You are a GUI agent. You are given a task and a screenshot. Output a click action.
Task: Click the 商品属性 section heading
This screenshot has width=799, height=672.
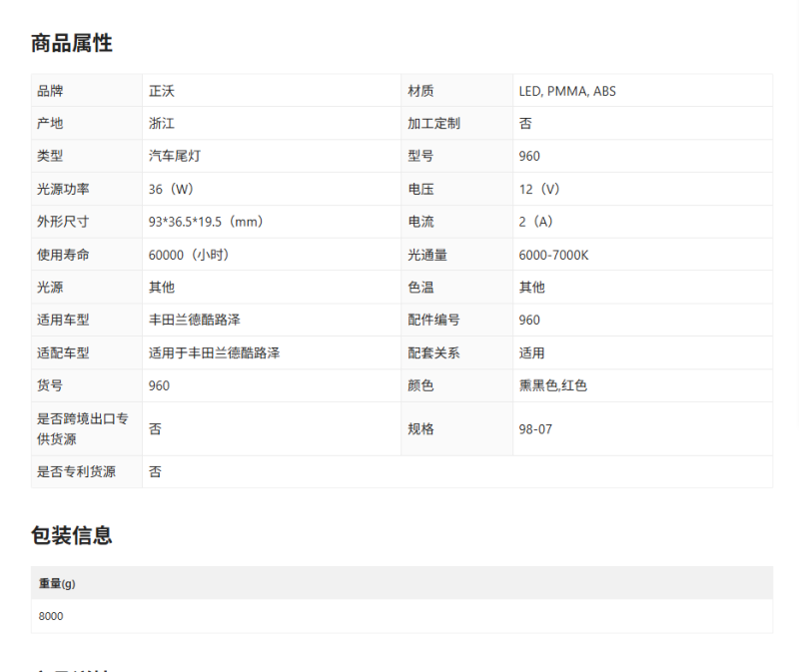[x=71, y=43]
